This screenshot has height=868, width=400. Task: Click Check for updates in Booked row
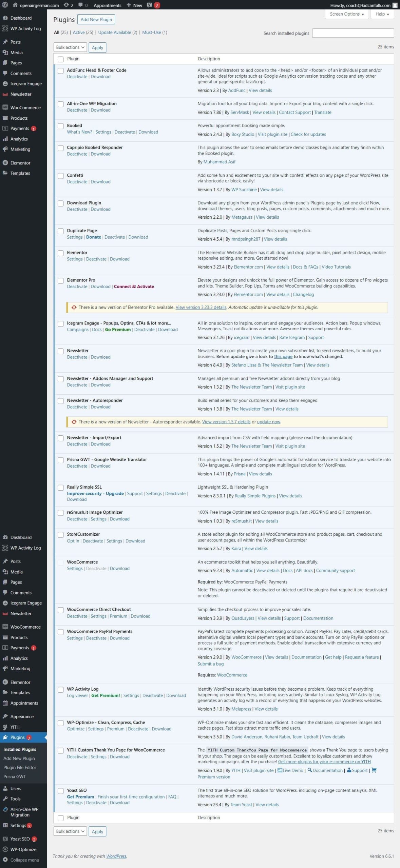pyautogui.click(x=308, y=134)
